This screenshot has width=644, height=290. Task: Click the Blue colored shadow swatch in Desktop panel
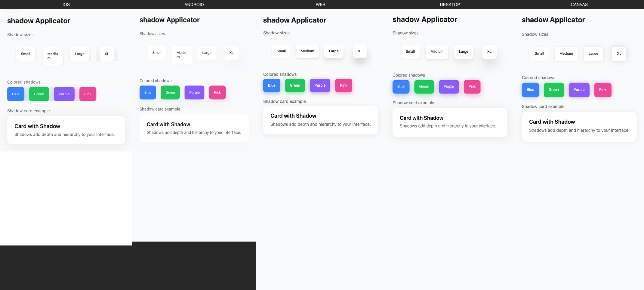401,87
